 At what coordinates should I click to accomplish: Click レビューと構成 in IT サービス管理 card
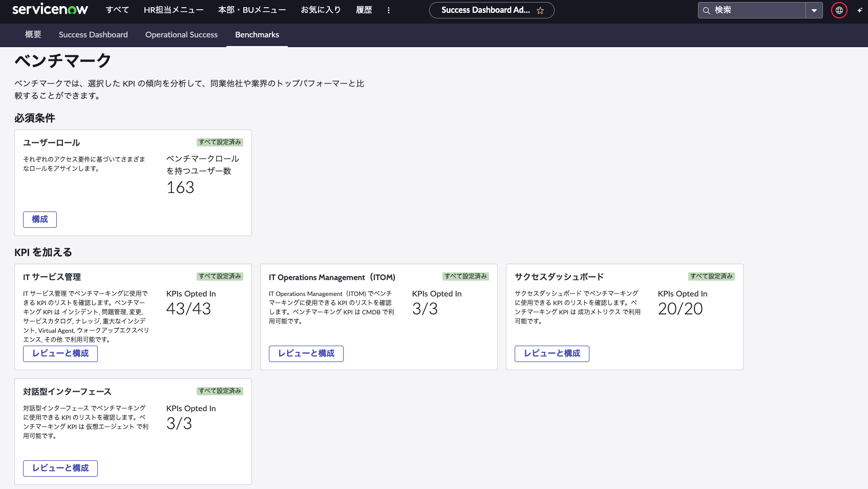(x=60, y=354)
